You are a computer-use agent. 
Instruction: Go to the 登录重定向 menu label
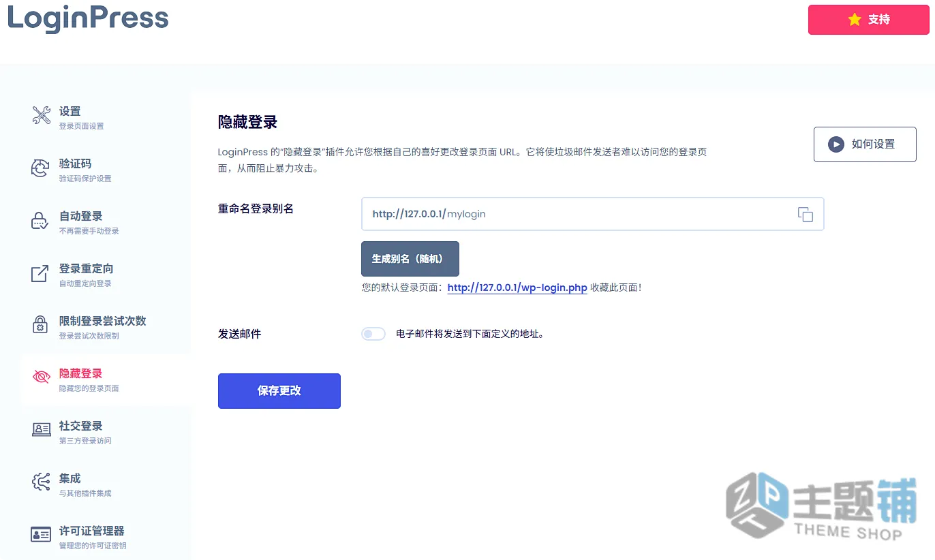pyautogui.click(x=87, y=268)
